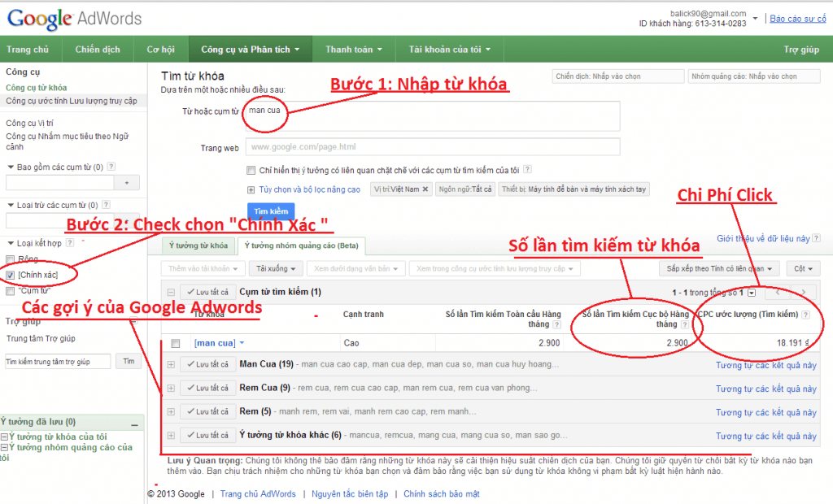Open the Công cụ Vị trí link
Viewport: 833px width, 504px height.
point(30,124)
